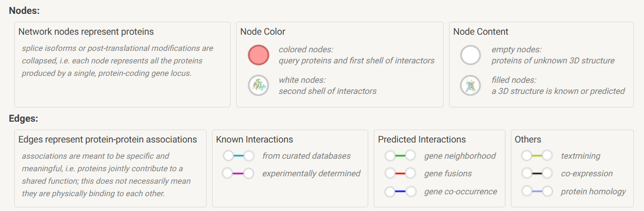The image size is (644, 211).
Task: Click the gene co-occurrence blue edge icon
Action: click(400, 192)
